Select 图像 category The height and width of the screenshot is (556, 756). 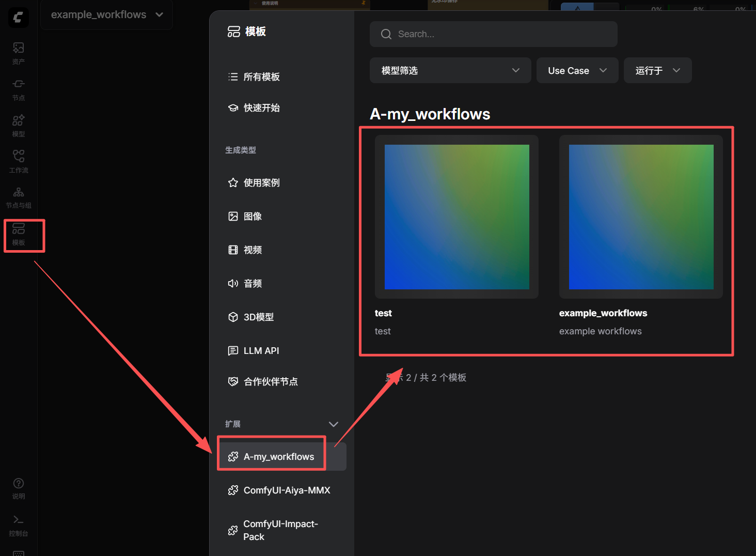(x=281, y=217)
